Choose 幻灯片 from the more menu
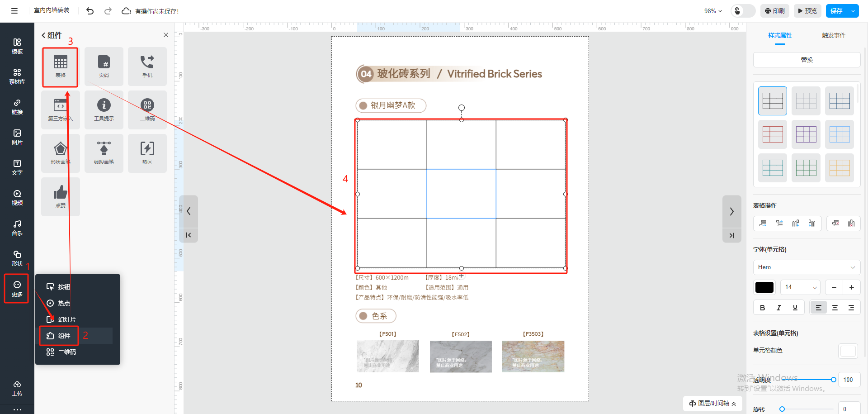Image resolution: width=868 pixels, height=414 pixels. tap(66, 319)
